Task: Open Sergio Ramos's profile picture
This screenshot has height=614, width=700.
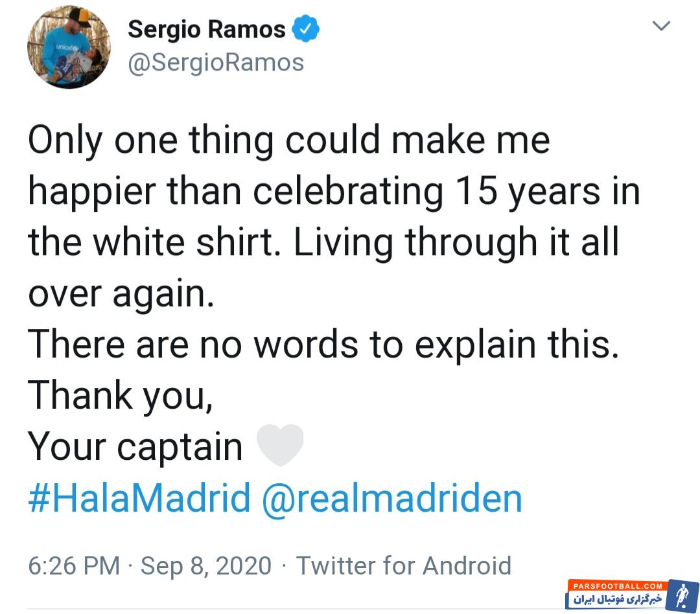Action: click(x=69, y=47)
